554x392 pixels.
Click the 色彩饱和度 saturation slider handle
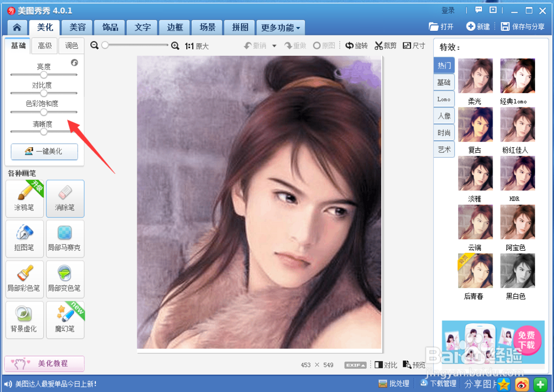tap(43, 112)
